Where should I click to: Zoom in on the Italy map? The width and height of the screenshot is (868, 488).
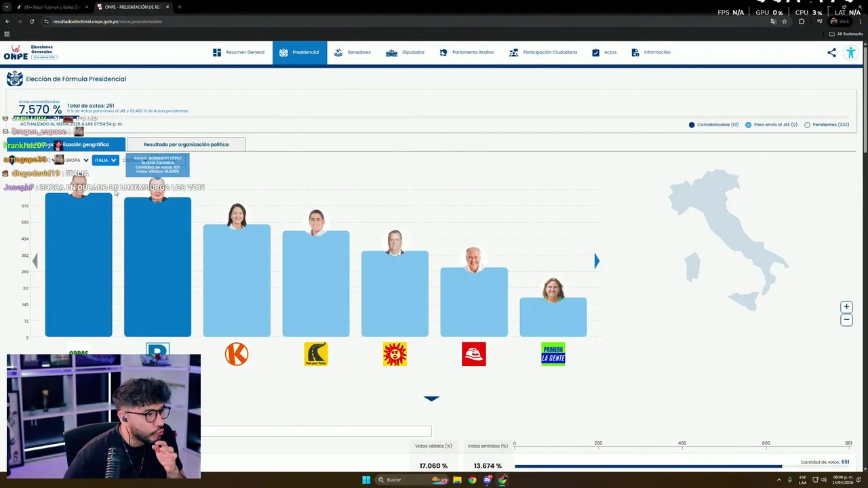(846, 307)
